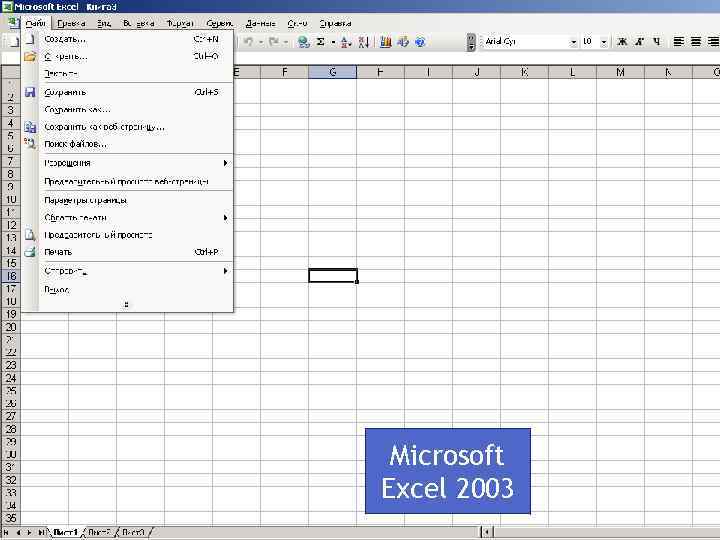Choose Сохранить как... menu entry
The width and height of the screenshot is (720, 540).
click(127, 110)
